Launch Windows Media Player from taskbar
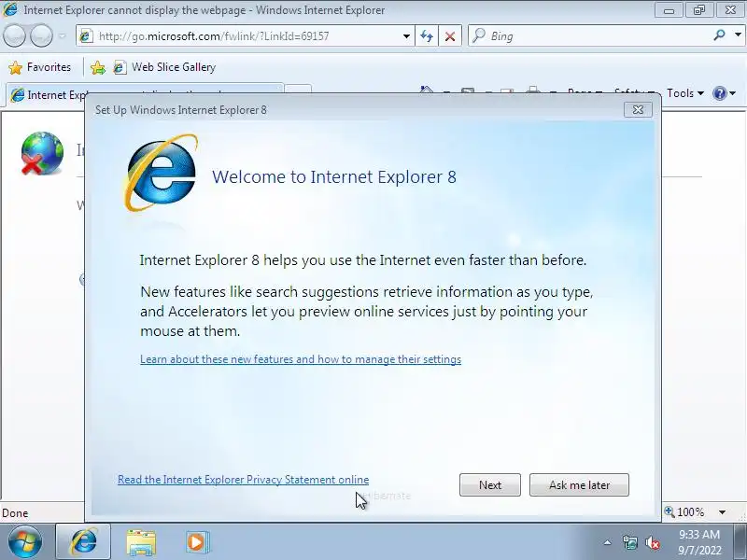This screenshot has width=747, height=560. click(x=197, y=542)
